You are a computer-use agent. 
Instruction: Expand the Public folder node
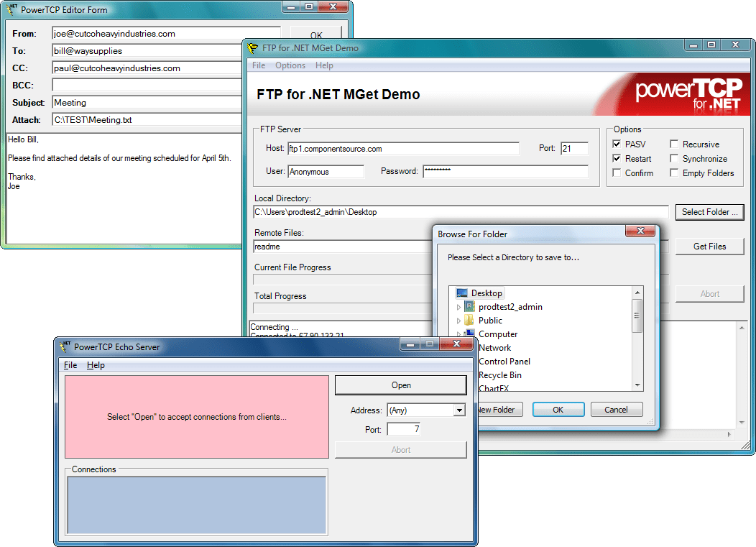[458, 321]
